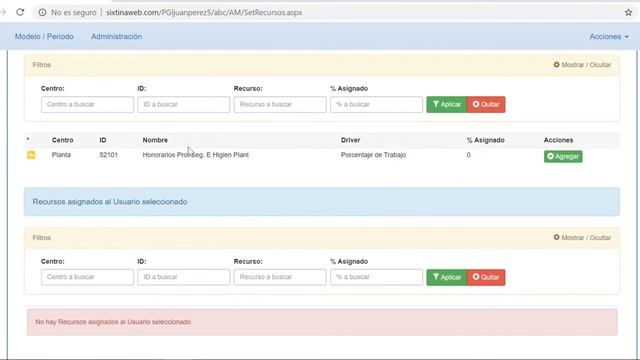640x360 pixels.
Task: Click the % Asignado column header in the table
Action: pyautogui.click(x=485, y=140)
